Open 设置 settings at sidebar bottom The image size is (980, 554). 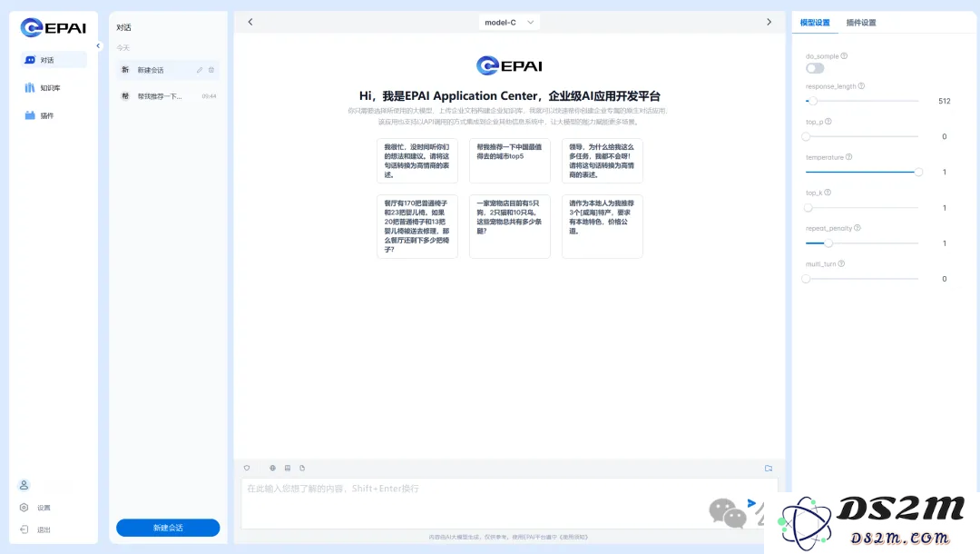coord(35,508)
